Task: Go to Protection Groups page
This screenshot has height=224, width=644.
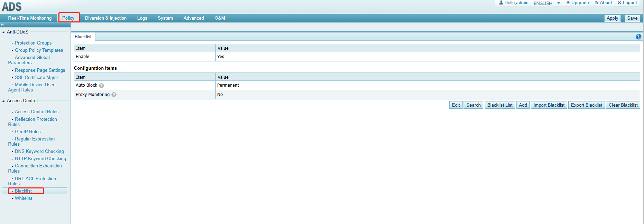Action: (33, 43)
